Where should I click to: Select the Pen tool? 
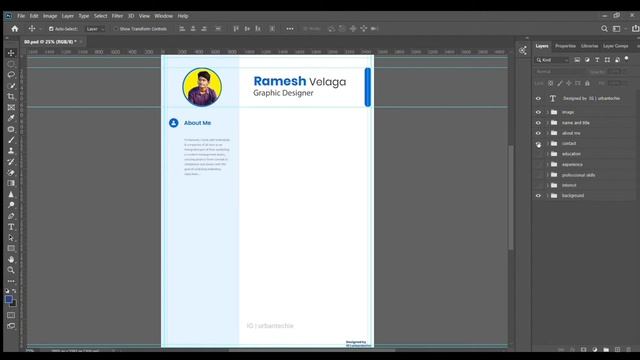point(11,216)
